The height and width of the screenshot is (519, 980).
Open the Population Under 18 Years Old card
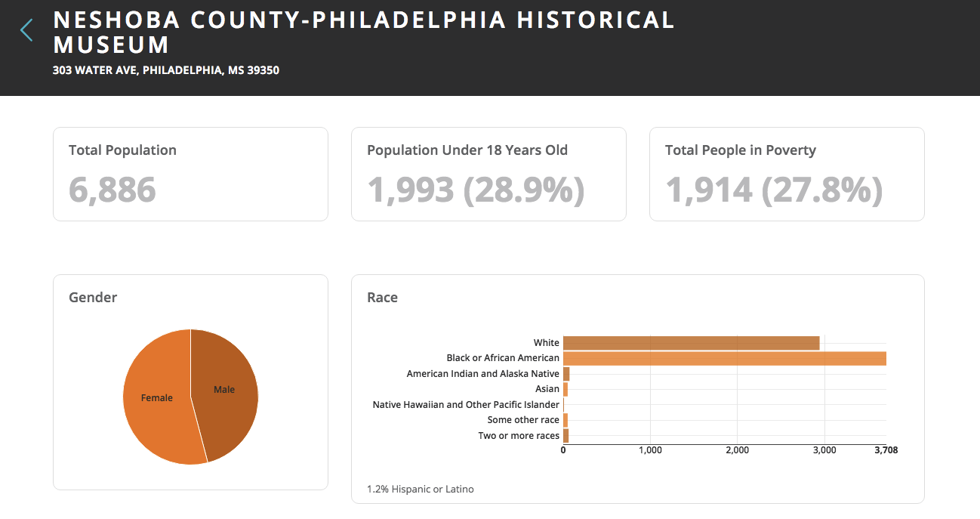click(488, 174)
